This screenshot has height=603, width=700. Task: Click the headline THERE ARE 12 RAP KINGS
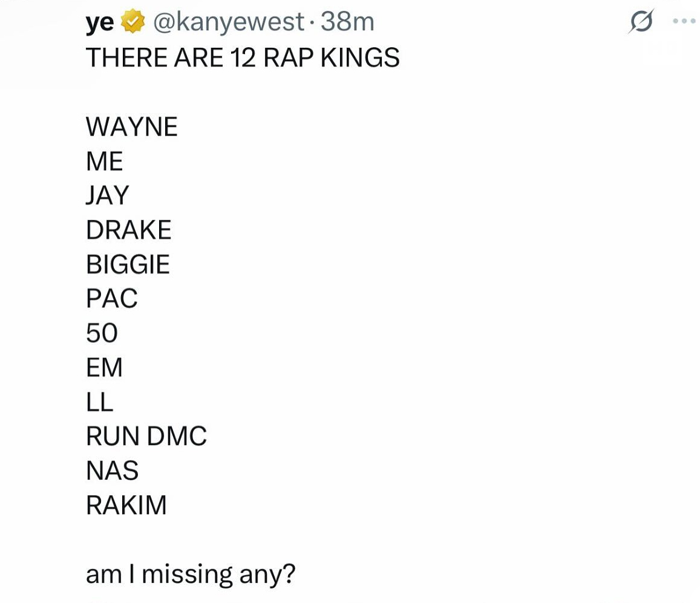pyautogui.click(x=243, y=57)
